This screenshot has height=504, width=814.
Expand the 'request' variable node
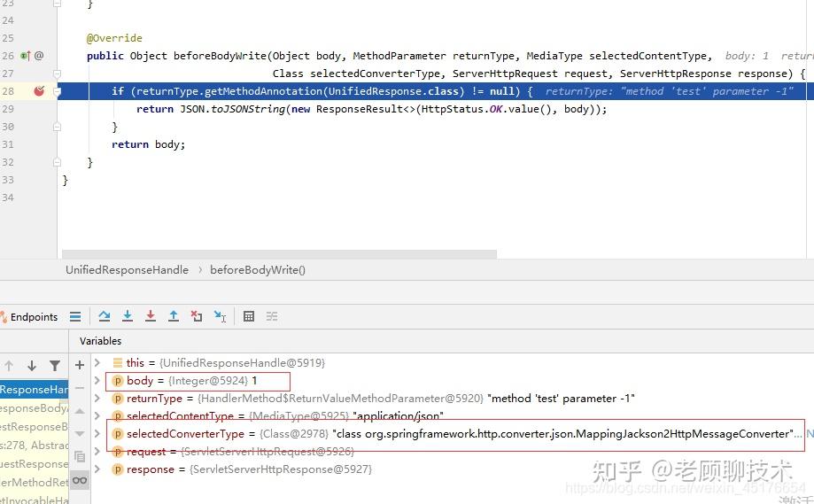97,452
